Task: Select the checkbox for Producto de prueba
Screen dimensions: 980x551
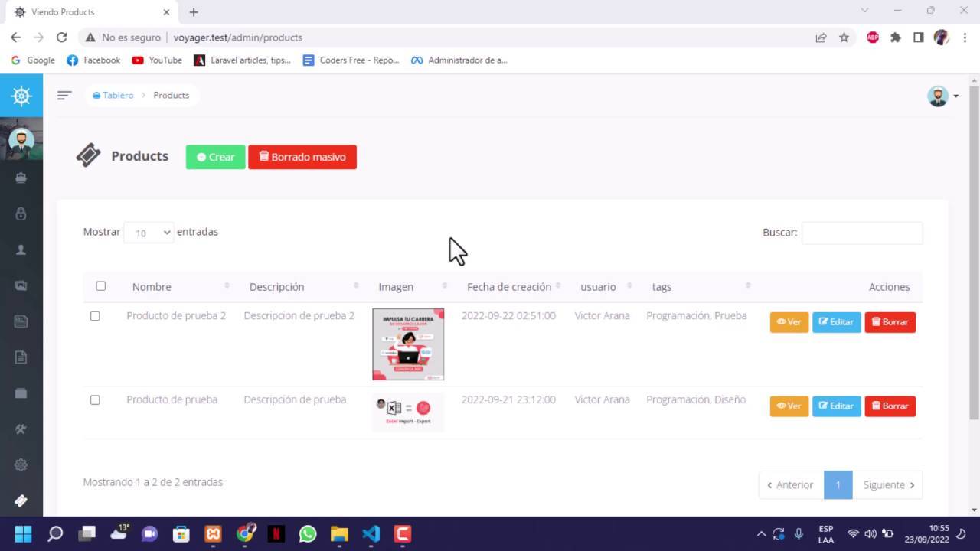Action: (95, 399)
